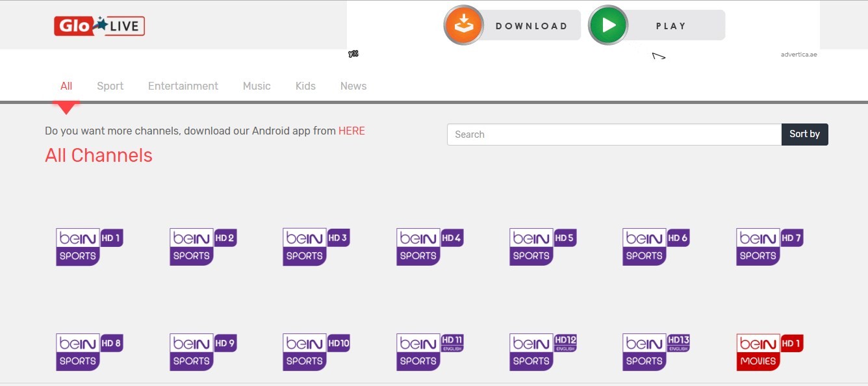This screenshot has width=868, height=386.
Task: Select the All channels tab
Action: click(66, 86)
